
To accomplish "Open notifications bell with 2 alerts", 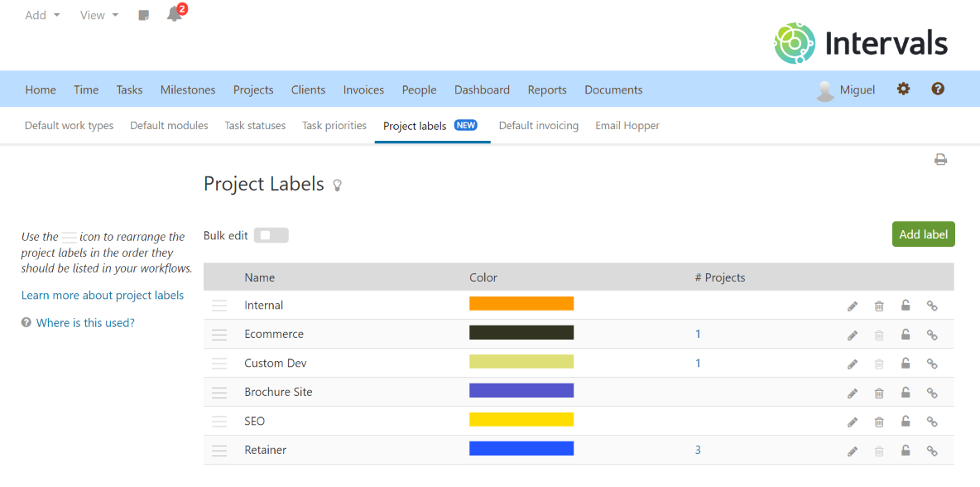I will [175, 15].
